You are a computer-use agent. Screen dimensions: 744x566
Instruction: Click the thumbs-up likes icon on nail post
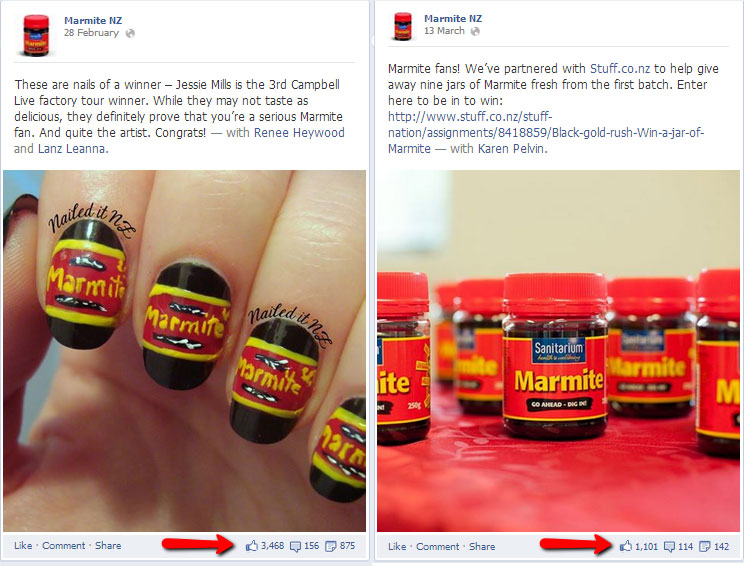click(x=251, y=546)
